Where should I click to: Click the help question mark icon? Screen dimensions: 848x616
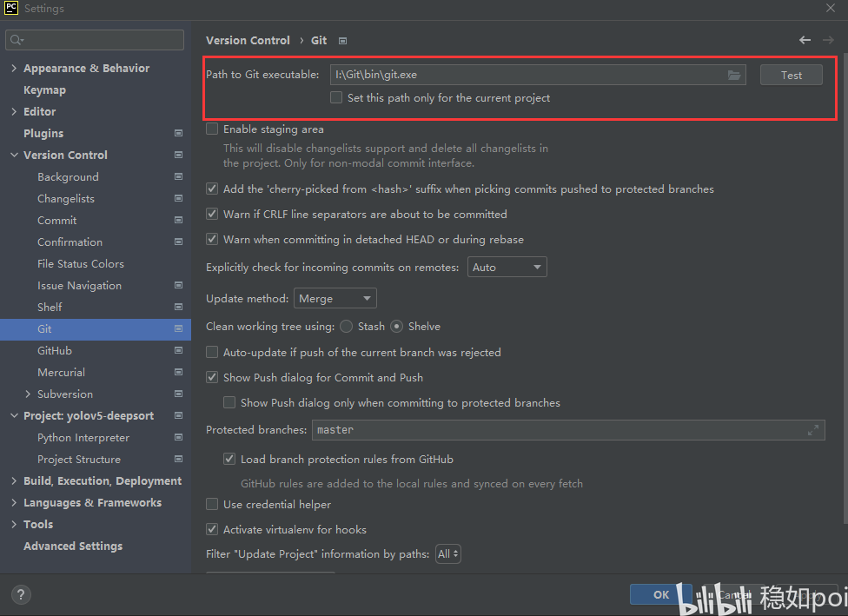(21, 595)
